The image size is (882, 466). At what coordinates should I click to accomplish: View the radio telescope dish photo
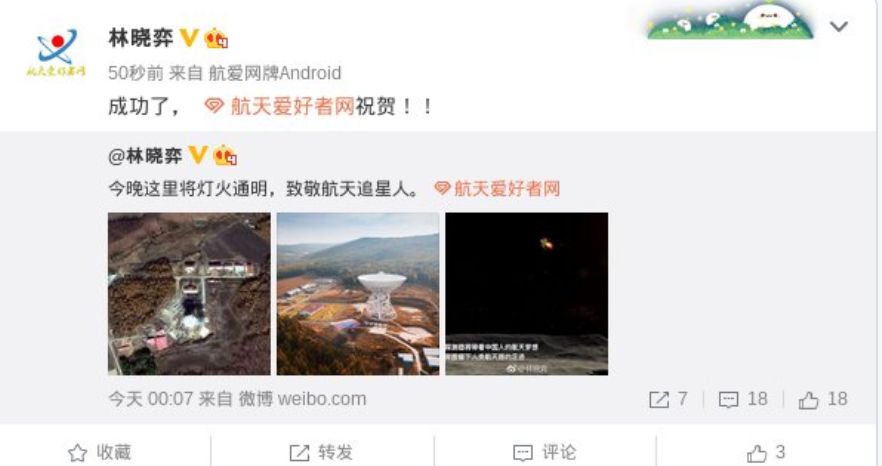pyautogui.click(x=358, y=294)
